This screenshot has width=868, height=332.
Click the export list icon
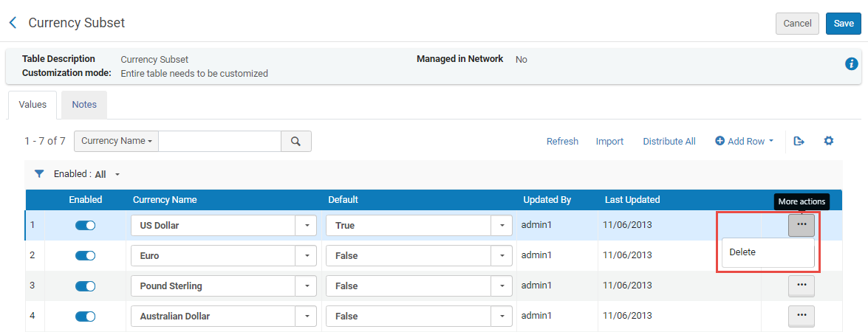coord(799,141)
